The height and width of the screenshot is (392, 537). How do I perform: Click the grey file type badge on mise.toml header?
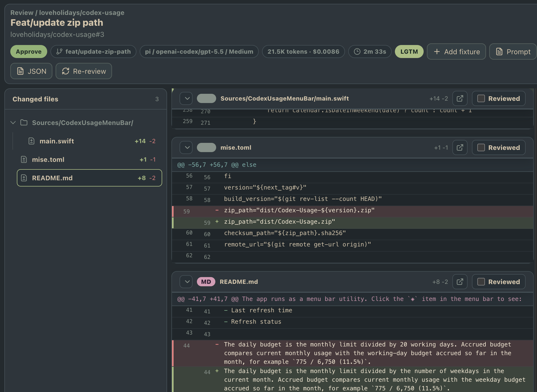point(206,147)
